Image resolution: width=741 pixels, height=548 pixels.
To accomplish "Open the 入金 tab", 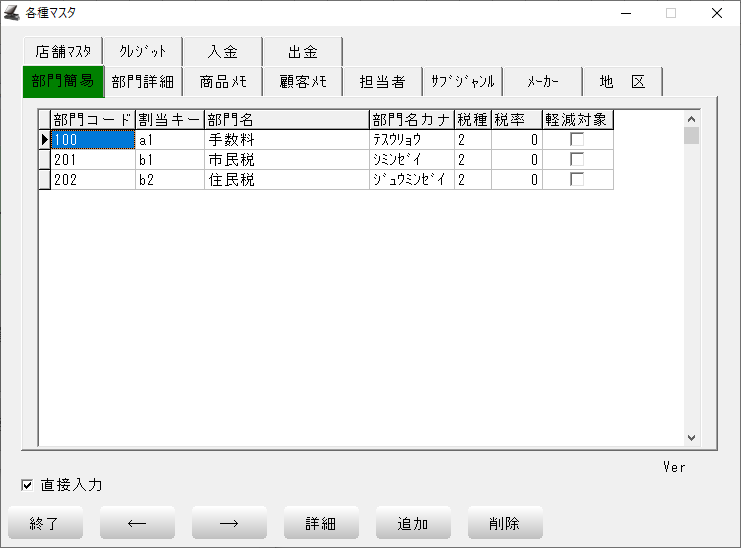I will tap(222, 52).
